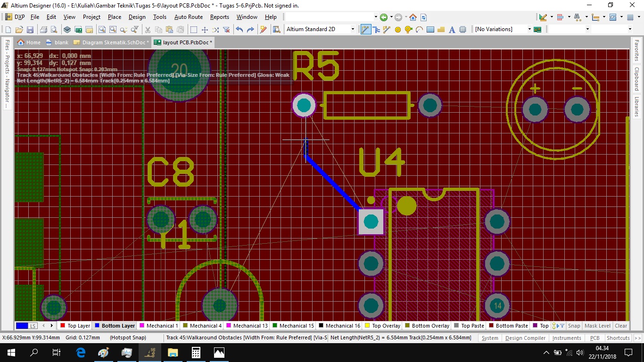Expand the alignment tools dropdown arrow
This screenshot has height=362, width=644.
click(569, 17)
